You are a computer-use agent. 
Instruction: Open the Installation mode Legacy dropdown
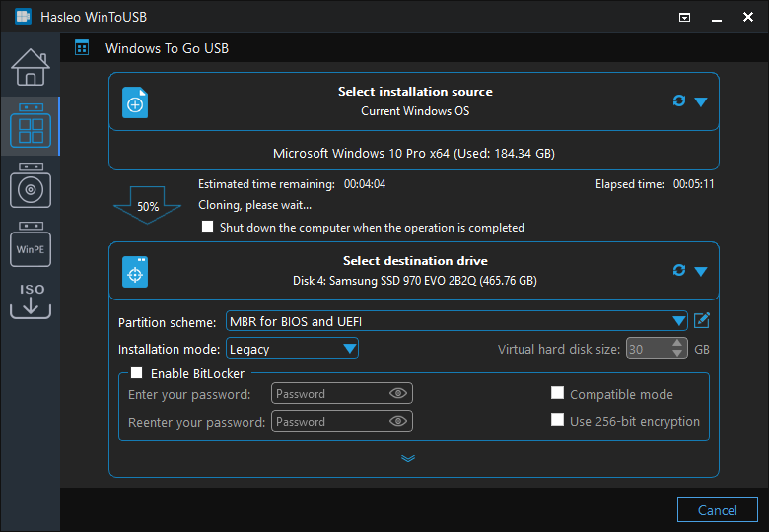click(292, 349)
